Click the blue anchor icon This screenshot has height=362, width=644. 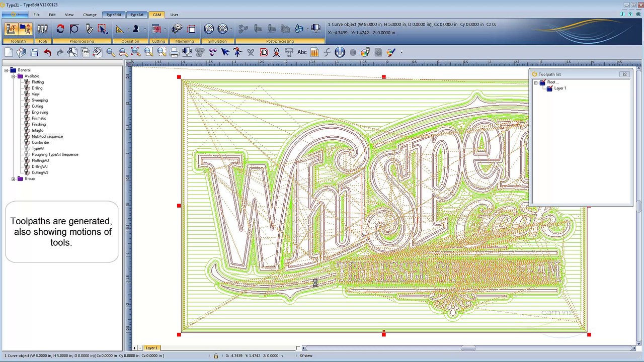[x=340, y=52]
